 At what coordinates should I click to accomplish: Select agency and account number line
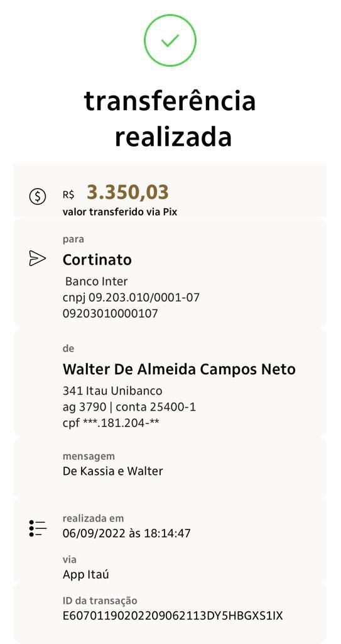(129, 407)
